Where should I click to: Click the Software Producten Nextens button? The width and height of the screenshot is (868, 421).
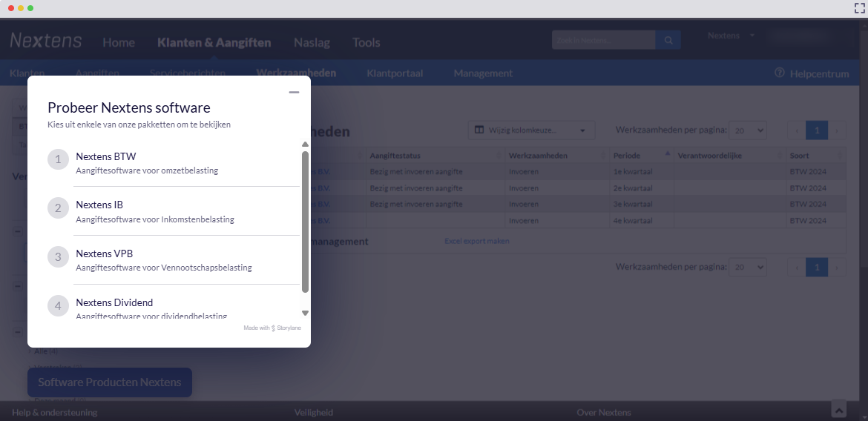pyautogui.click(x=110, y=382)
